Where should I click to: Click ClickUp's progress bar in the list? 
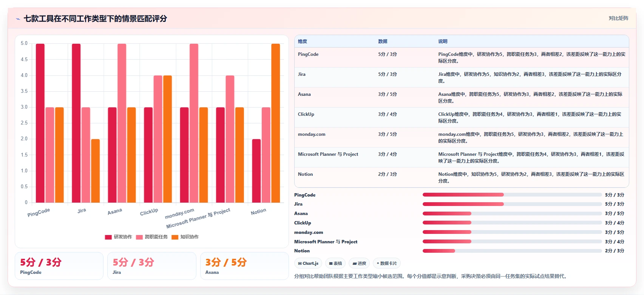512,223
